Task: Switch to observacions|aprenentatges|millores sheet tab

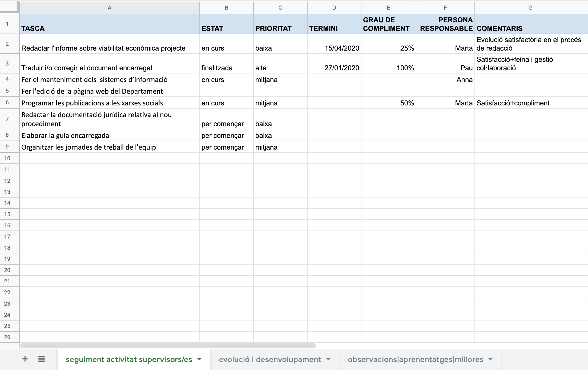Action: tap(415, 359)
